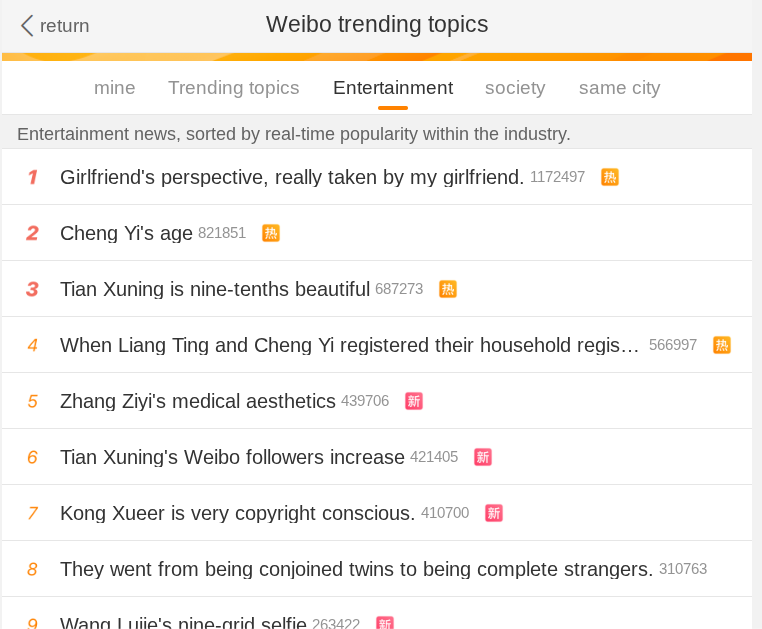The image size is (762, 629).
Task: Click the hot badge on the Liang Ting topic
Action: [722, 345]
